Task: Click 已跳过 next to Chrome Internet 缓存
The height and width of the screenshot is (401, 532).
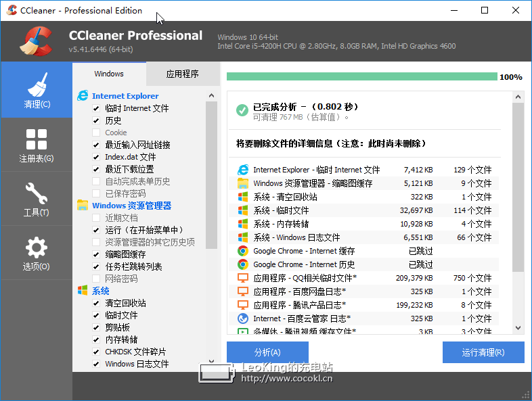Action: 421,251
